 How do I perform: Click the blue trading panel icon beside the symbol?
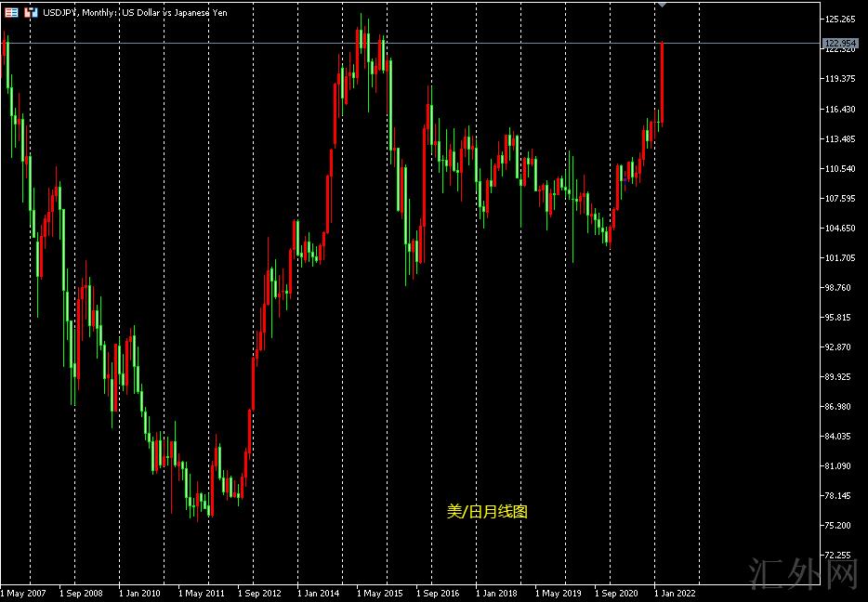[x=31, y=12]
